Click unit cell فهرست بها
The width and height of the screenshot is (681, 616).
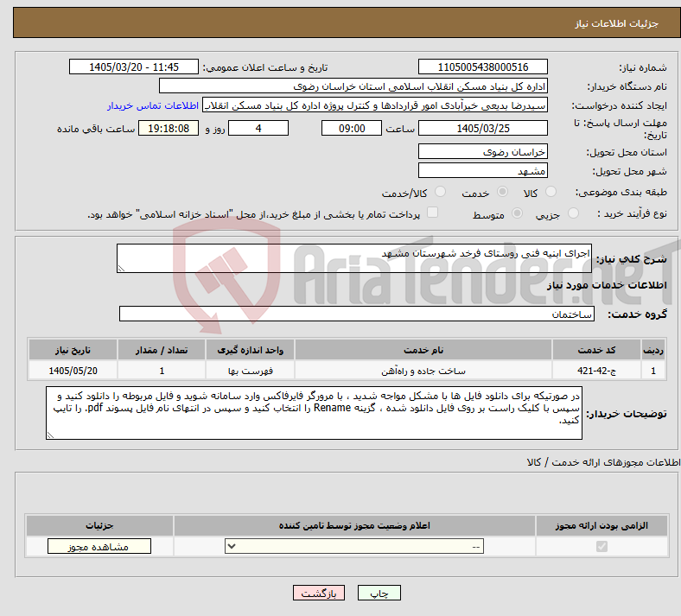pos(250,371)
